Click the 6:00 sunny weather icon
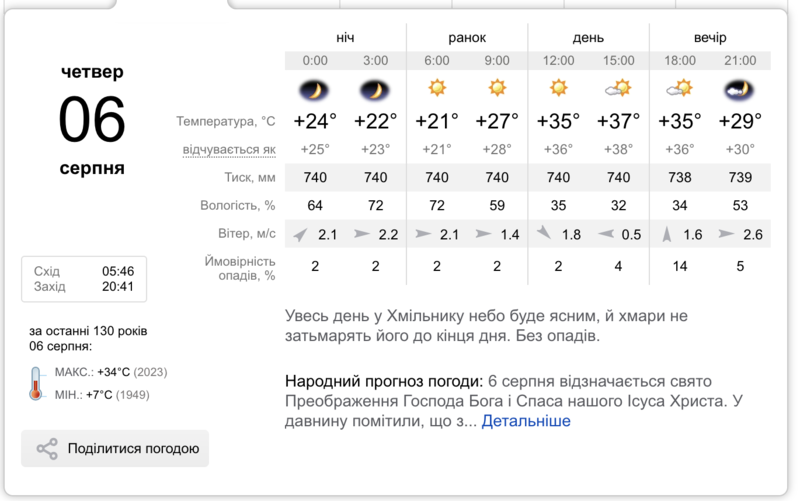 437,88
